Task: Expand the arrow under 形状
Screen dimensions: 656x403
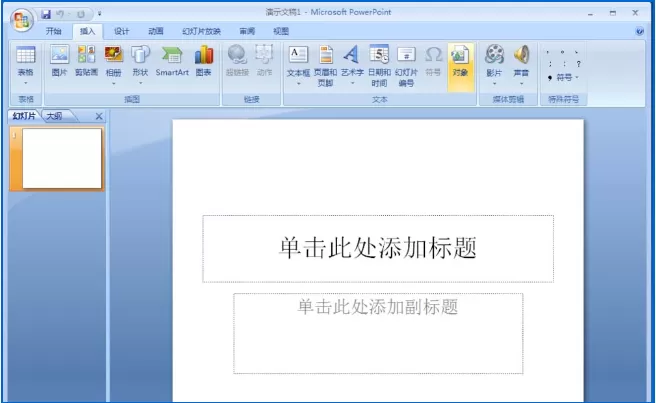Action: coord(140,83)
